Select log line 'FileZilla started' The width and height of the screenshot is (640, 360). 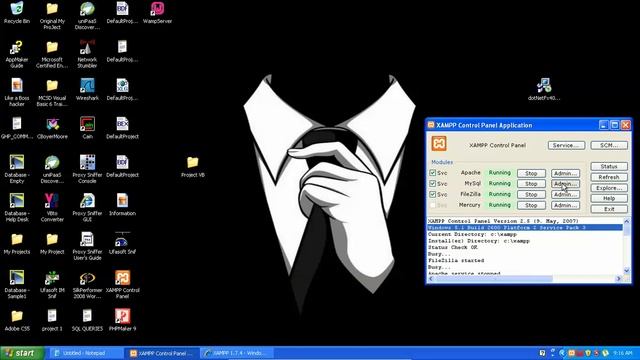point(456,260)
